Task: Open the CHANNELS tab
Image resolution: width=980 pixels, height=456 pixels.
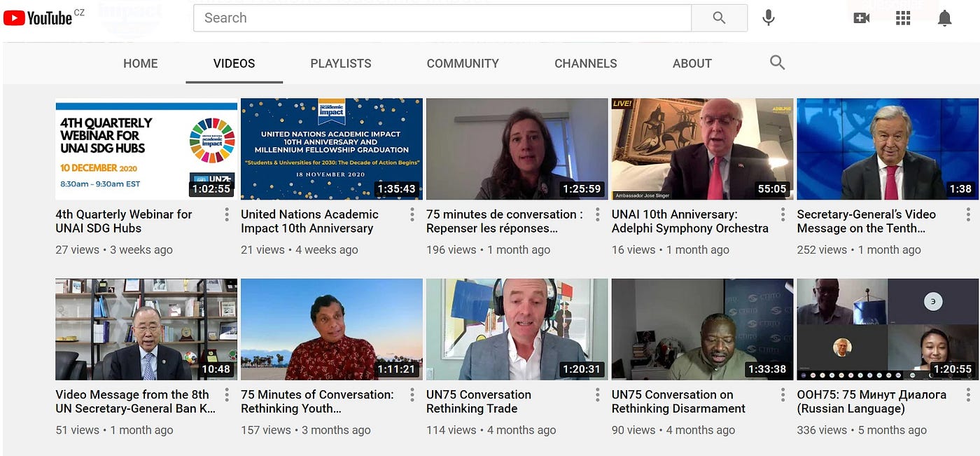Action: pos(586,63)
